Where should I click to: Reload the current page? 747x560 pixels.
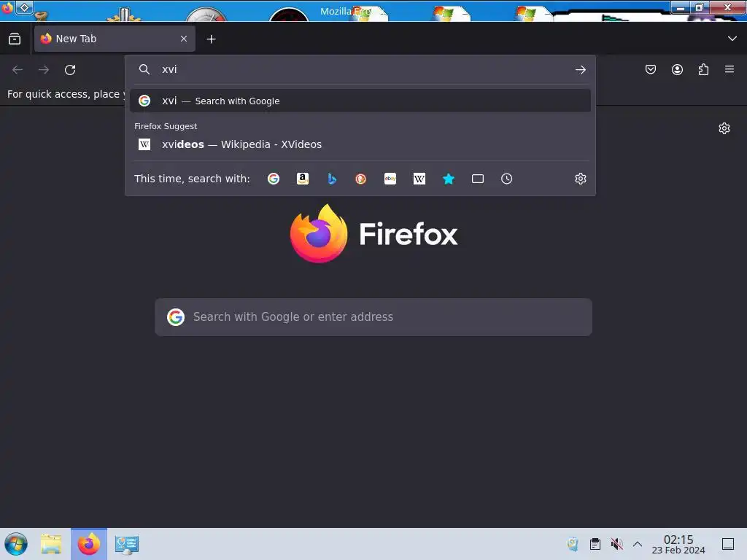70,70
